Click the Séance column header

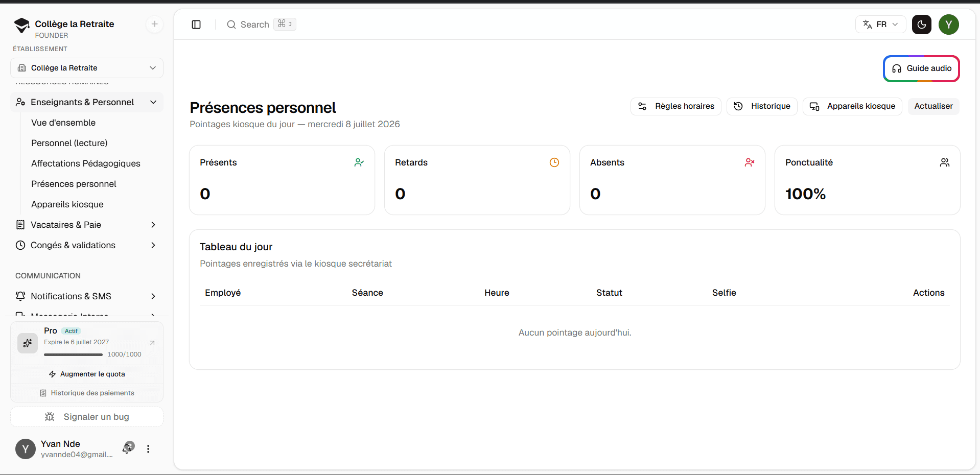(367, 293)
